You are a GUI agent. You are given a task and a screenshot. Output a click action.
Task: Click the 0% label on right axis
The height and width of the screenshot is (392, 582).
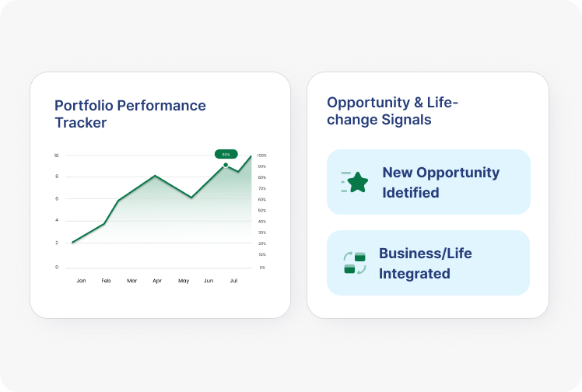[x=261, y=267]
